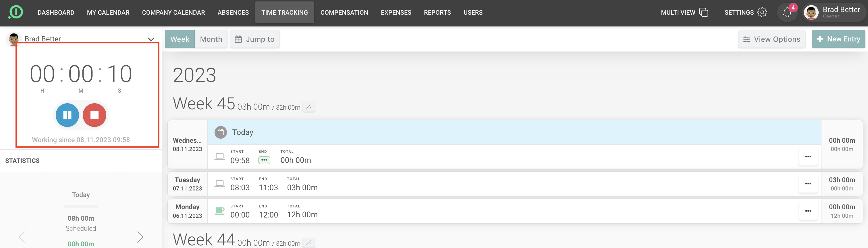Switch to Week view
The image size is (868, 248).
(180, 39)
